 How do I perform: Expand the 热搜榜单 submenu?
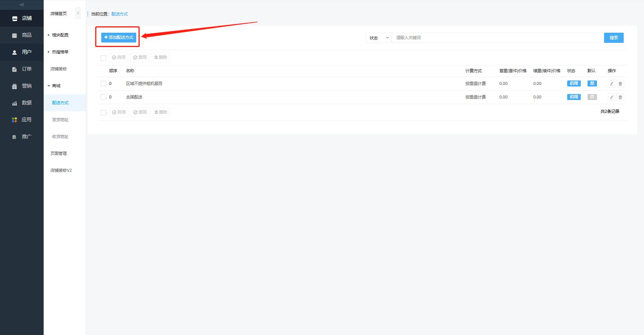point(60,52)
